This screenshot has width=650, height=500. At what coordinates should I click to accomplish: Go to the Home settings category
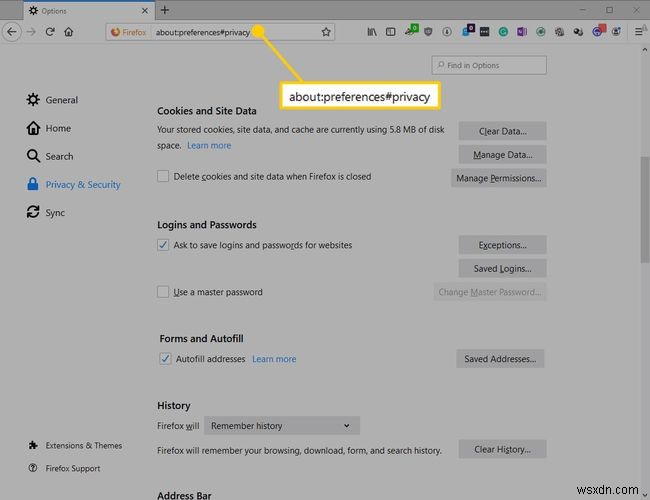click(49, 128)
